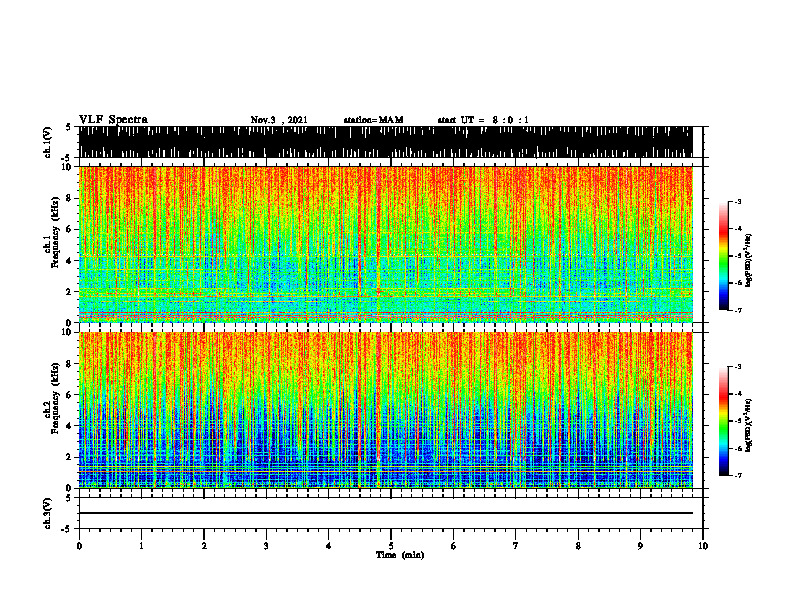792x612 pixels.
Task: Click the "1" tick on the time axis
Action: [x=141, y=546]
